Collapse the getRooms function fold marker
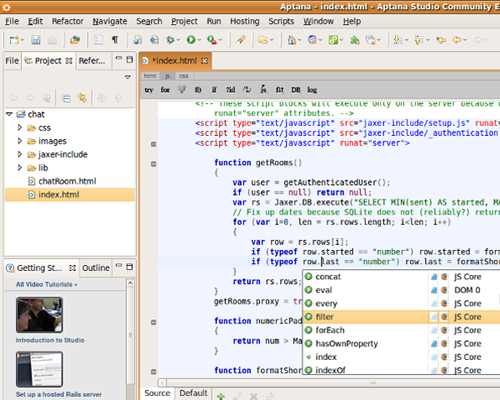Viewport: 500px width, 400px height. [153, 164]
